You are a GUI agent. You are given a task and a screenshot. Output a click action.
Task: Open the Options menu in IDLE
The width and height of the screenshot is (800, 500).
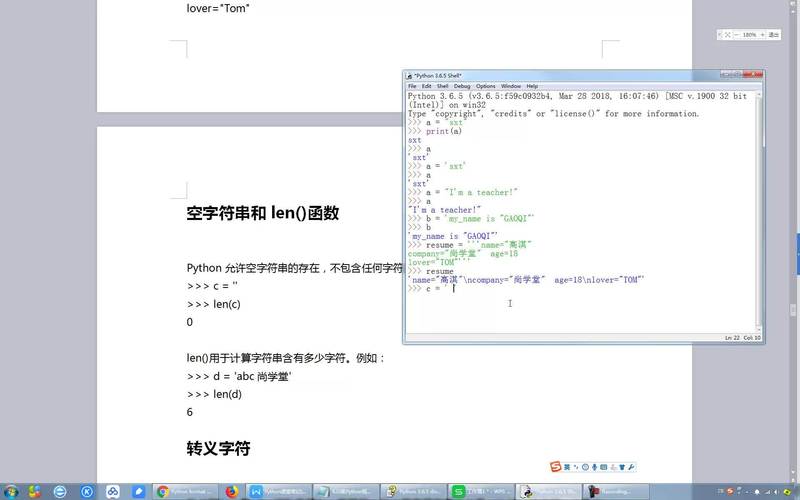tap(486, 86)
